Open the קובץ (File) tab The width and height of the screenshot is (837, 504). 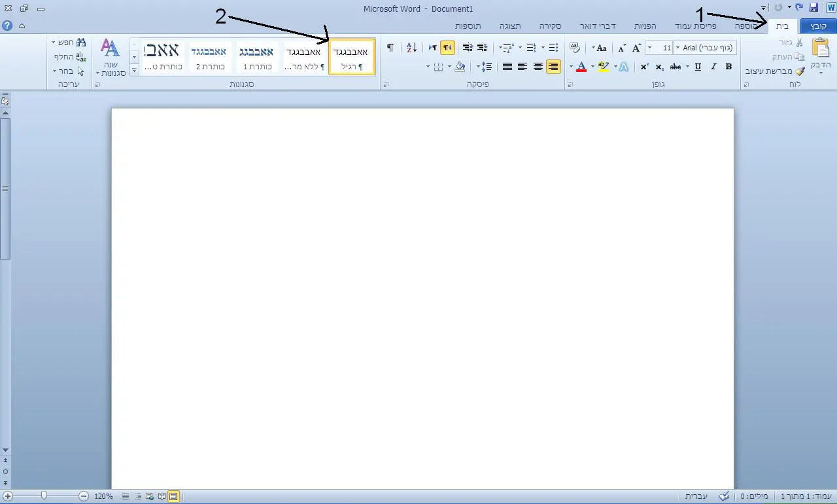point(818,26)
